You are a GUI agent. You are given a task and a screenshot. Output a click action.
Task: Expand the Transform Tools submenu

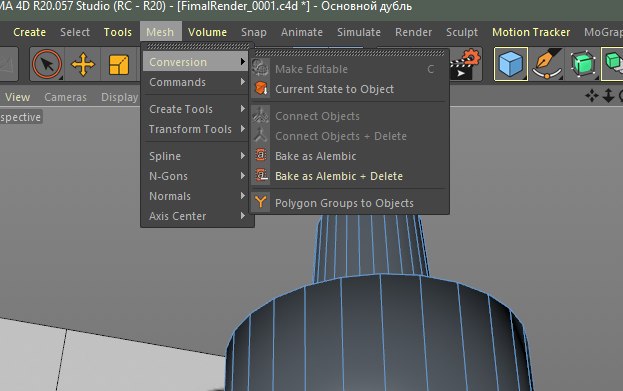(x=196, y=129)
